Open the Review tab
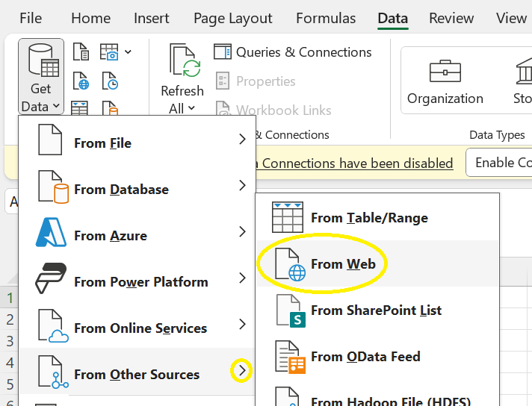The height and width of the screenshot is (406, 532). (451, 18)
